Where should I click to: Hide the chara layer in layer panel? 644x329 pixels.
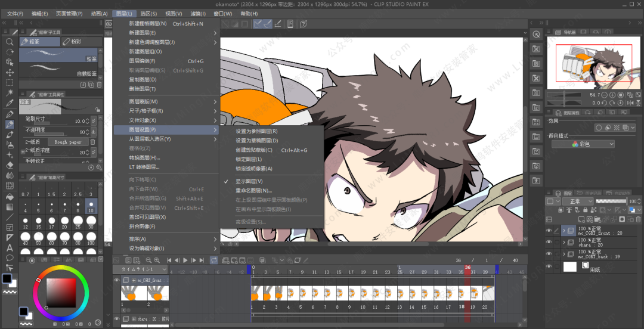[x=549, y=243]
